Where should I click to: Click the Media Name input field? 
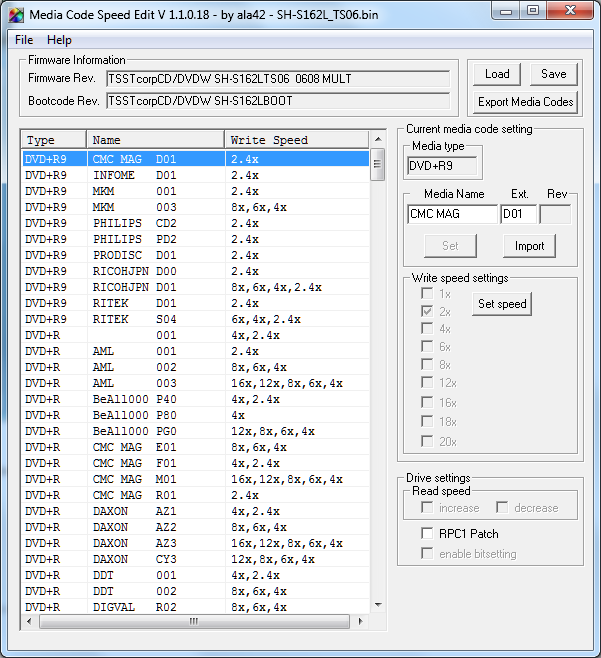(452, 214)
